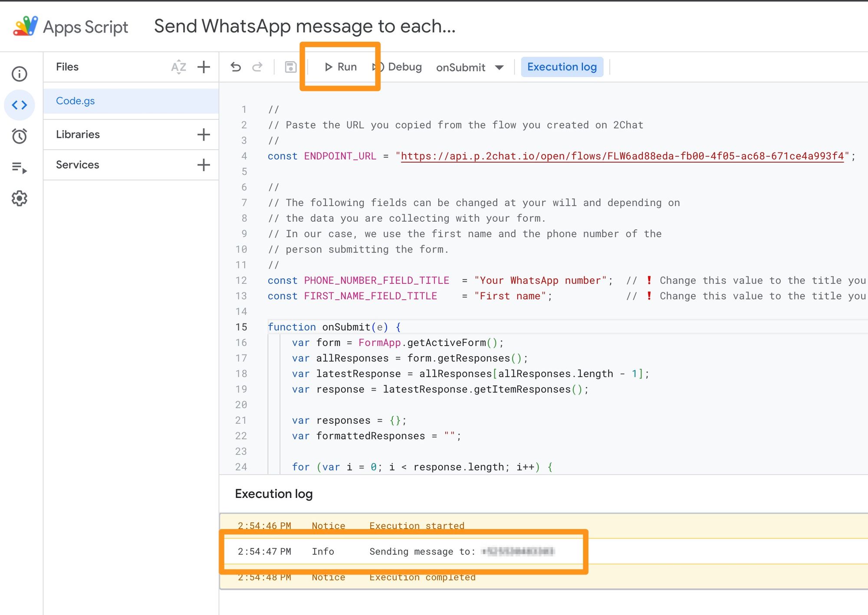Open the Executions list icon
This screenshot has height=615, width=868.
pos(20,167)
